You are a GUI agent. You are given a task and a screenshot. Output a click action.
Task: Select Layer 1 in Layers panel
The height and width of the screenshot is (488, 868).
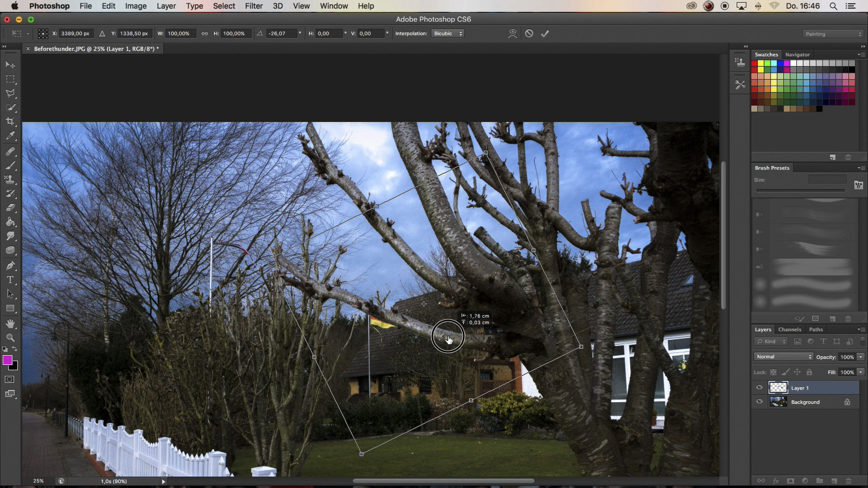tap(806, 388)
